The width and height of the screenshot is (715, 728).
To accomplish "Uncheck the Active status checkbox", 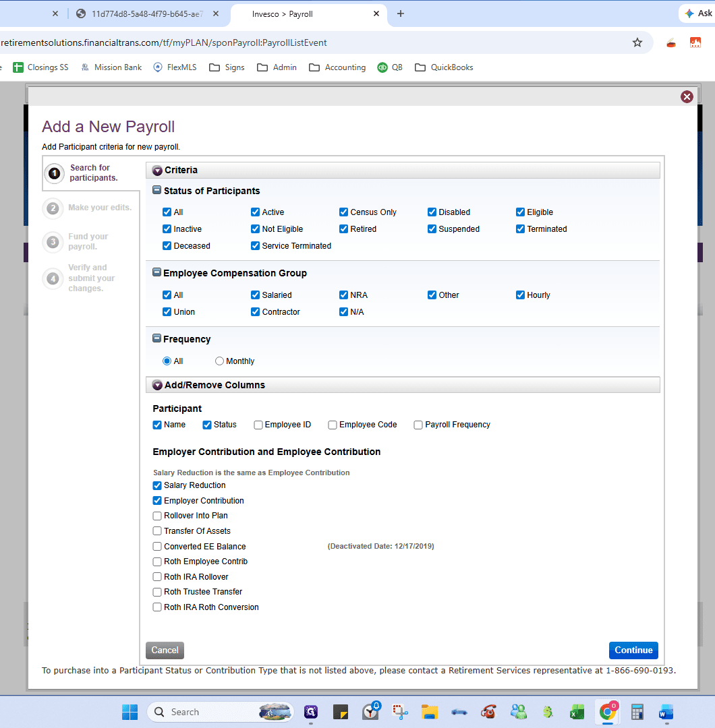I will [255, 212].
